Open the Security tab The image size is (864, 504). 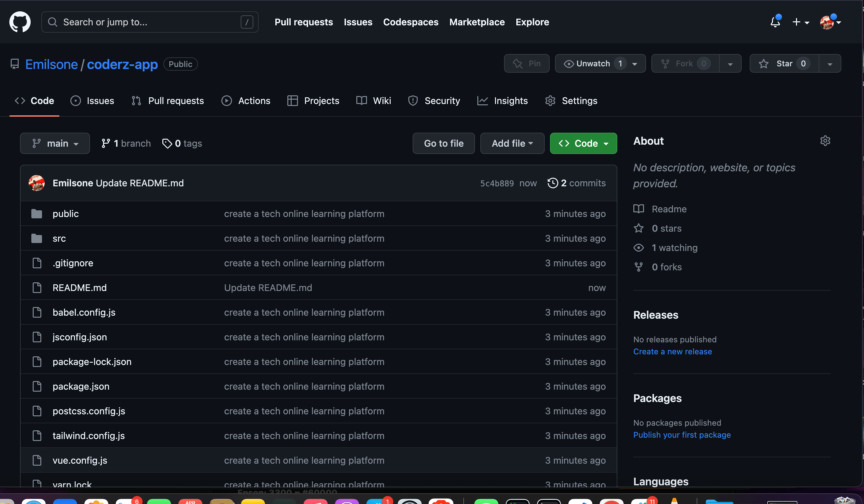point(434,101)
